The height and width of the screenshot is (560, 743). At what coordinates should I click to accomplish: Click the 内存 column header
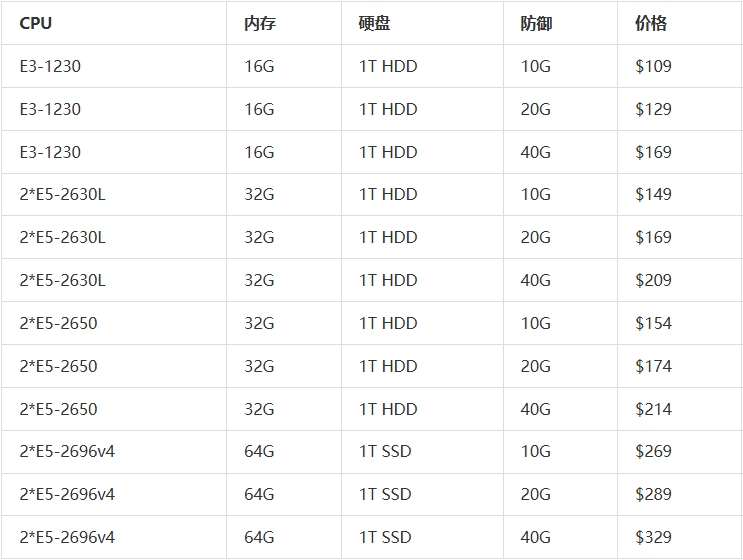click(259, 23)
